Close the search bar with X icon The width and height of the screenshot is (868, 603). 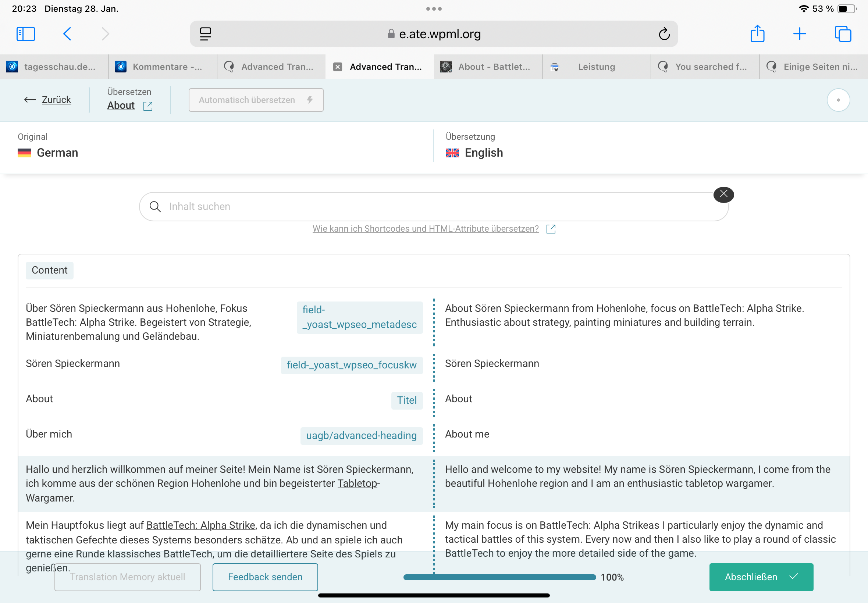(723, 195)
